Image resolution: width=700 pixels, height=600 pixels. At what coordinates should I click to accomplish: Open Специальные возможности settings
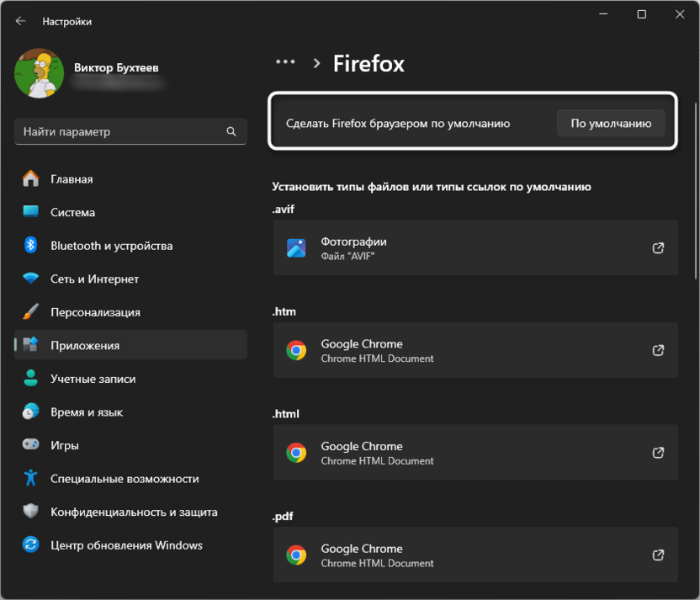[125, 479]
